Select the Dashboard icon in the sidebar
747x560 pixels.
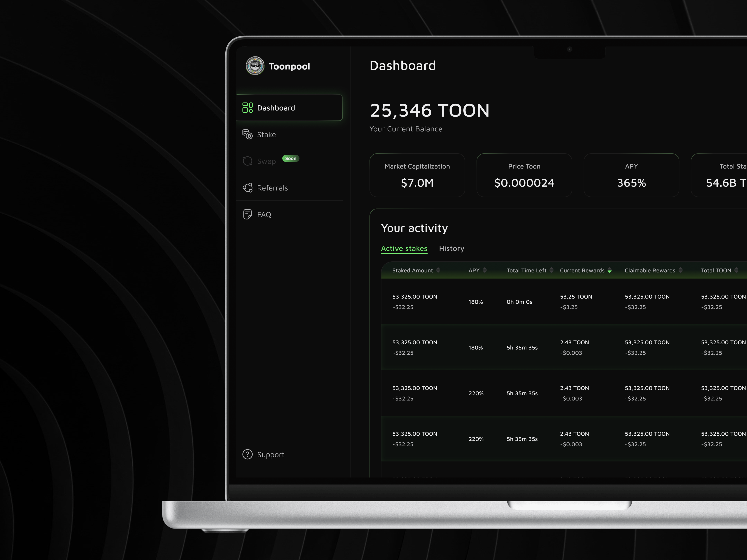point(248,108)
